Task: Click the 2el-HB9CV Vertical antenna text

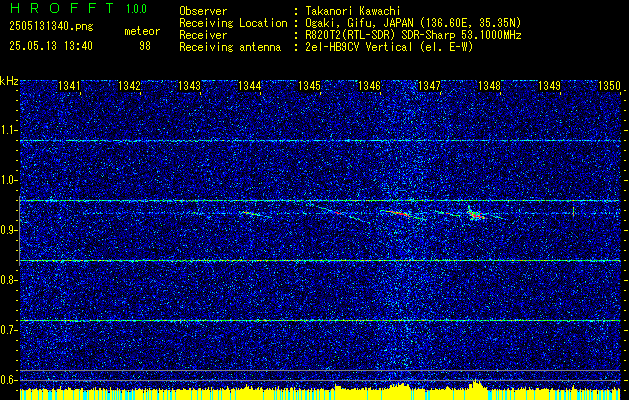Action: coord(359,47)
